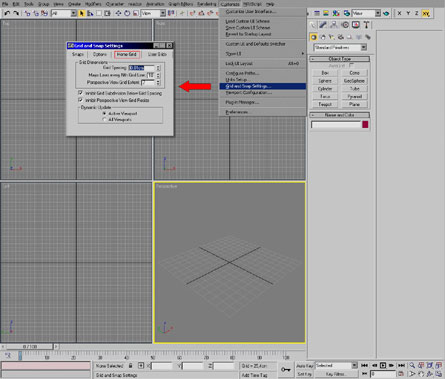Click the object color swatch
The width and height of the screenshot is (445, 379).
tap(365, 125)
